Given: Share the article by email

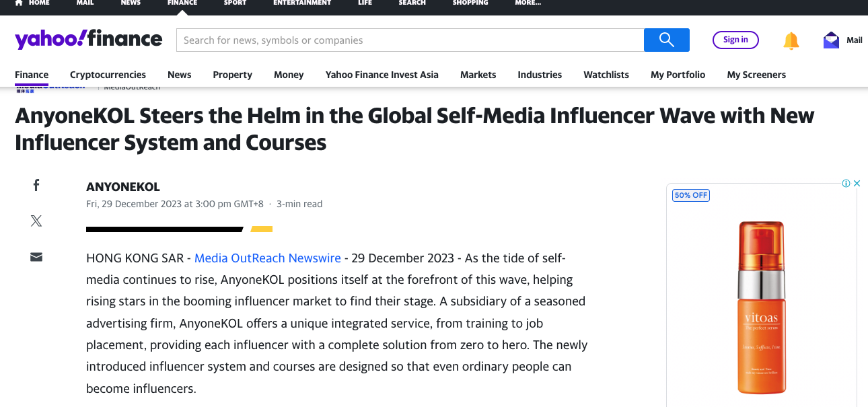Looking at the screenshot, I should 36,257.
